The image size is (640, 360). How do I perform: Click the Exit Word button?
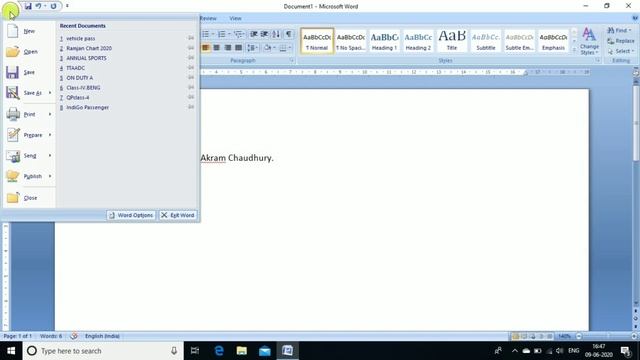click(x=178, y=215)
